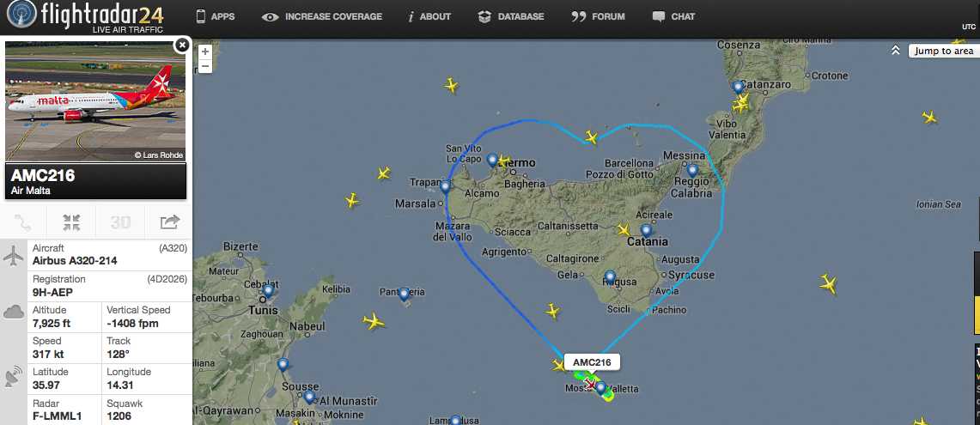Click the AMC216 flight label on map
The image size is (980, 425).
(x=592, y=361)
